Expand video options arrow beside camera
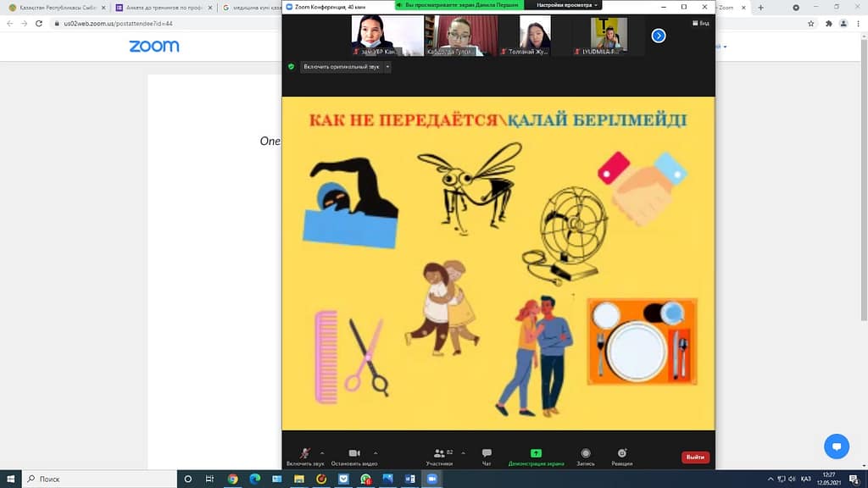868x488 pixels. coord(376,452)
